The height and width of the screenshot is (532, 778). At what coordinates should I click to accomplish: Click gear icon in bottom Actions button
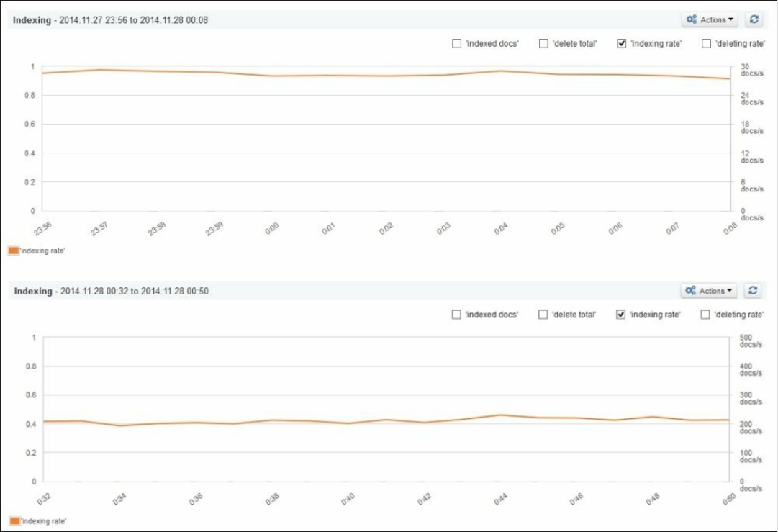click(x=690, y=290)
